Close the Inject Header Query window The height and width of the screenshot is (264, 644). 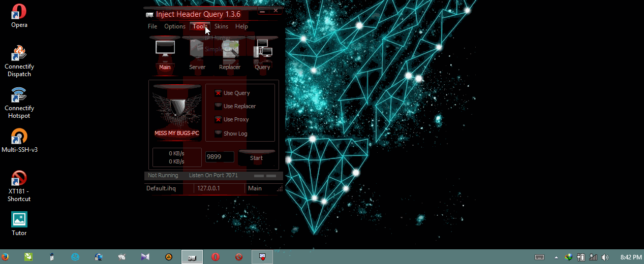click(275, 10)
